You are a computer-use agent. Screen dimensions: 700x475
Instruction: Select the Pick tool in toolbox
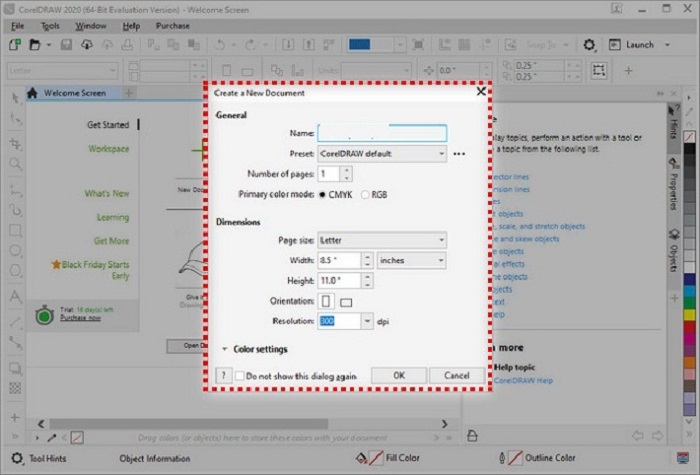(x=15, y=98)
